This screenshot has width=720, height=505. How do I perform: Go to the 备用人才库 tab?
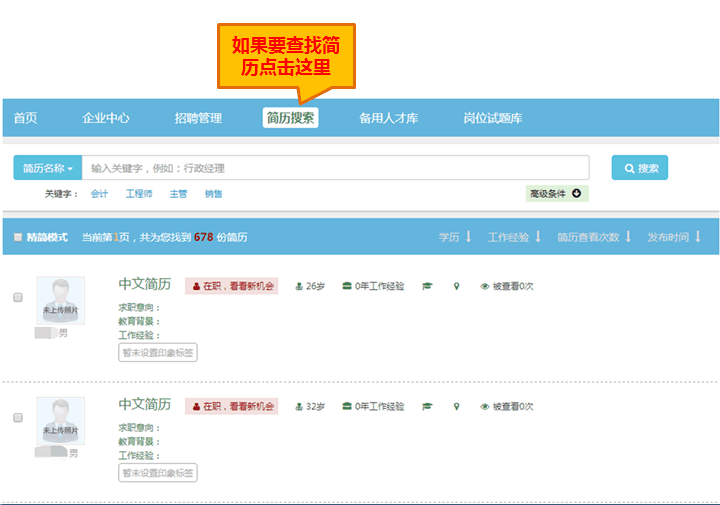388,118
